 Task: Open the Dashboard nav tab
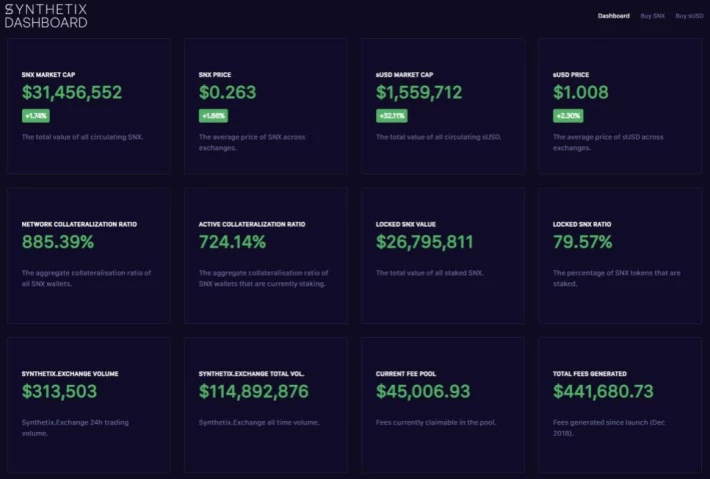(x=614, y=16)
